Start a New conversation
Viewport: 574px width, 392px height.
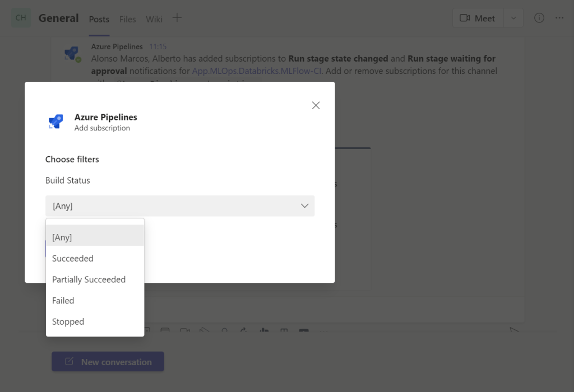(x=108, y=362)
